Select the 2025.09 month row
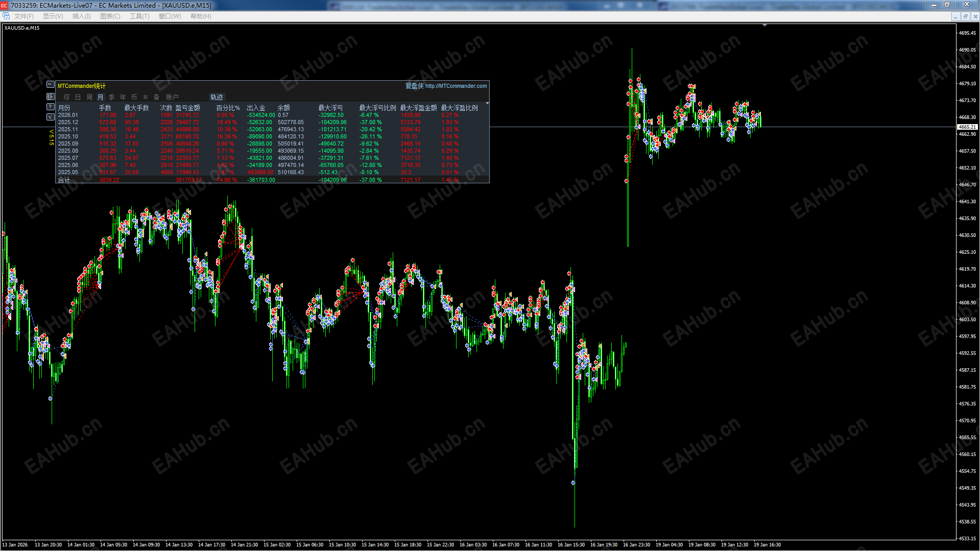This screenshot has height=551, width=980. (x=272, y=144)
